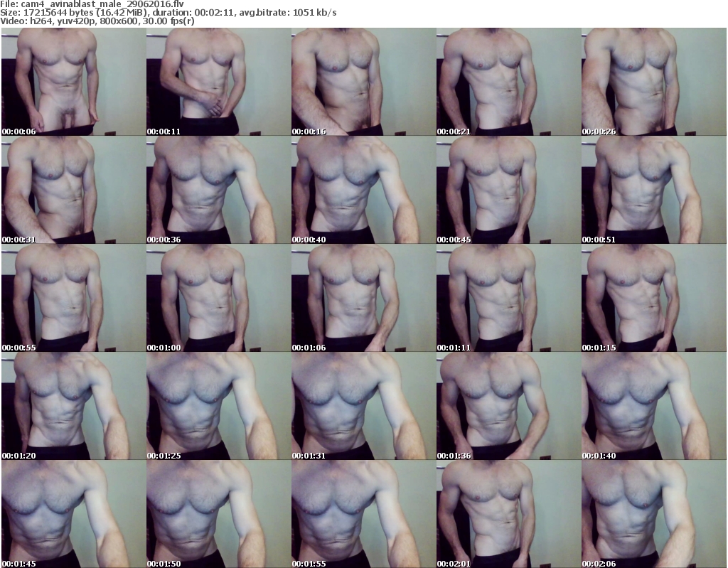The height and width of the screenshot is (568, 728).
Task: Open the frame at timestamp 00:00:16
Action: point(363,82)
